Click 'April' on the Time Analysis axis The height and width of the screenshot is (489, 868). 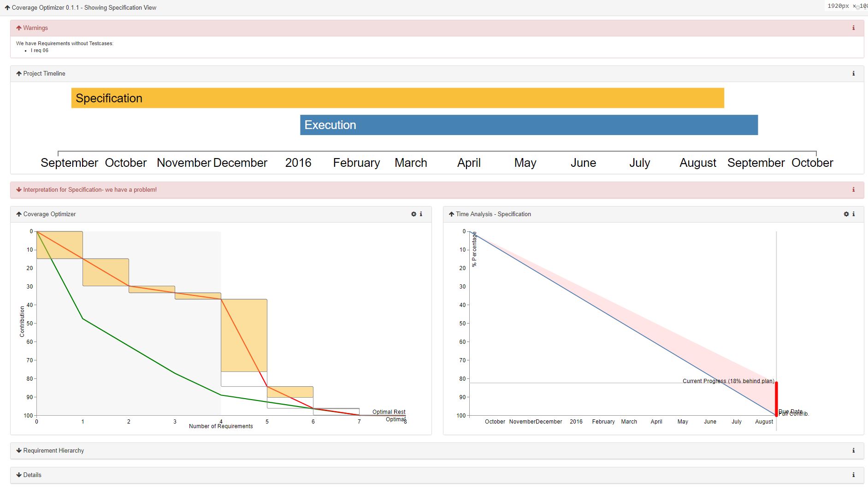point(656,422)
